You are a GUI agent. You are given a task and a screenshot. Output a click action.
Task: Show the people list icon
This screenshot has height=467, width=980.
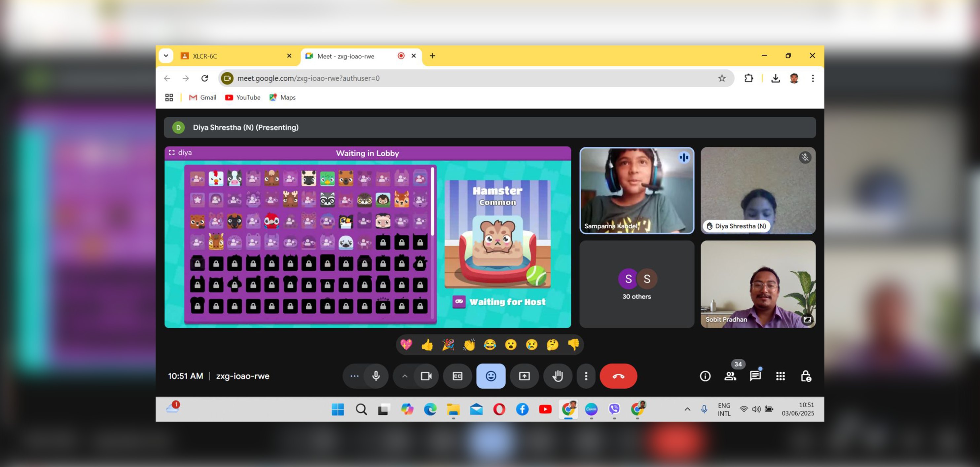[x=730, y=376]
